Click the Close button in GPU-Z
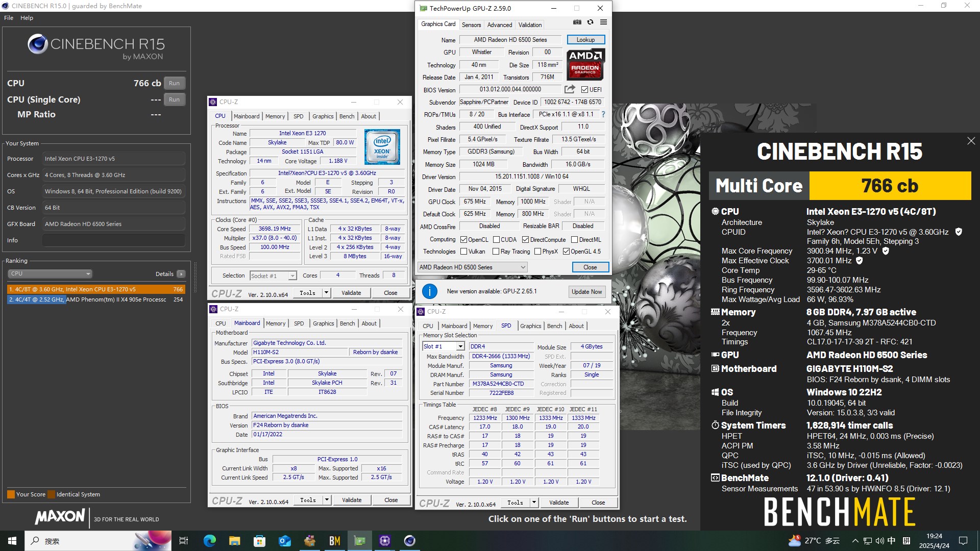This screenshot has height=551, width=980. [590, 267]
